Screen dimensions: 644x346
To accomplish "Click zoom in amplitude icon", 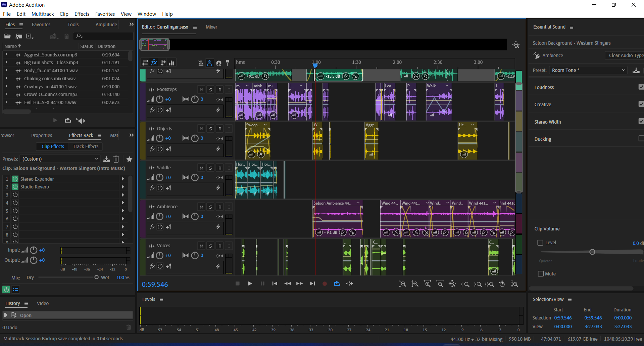I will 402,284.
